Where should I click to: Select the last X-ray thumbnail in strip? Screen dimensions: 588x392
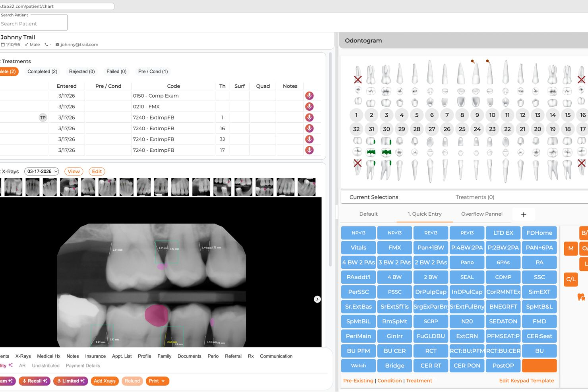tap(306, 187)
